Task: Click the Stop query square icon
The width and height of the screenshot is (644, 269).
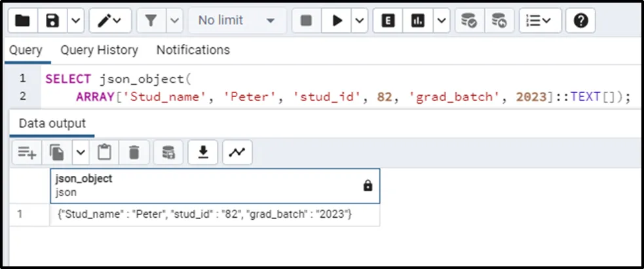Action: point(306,21)
